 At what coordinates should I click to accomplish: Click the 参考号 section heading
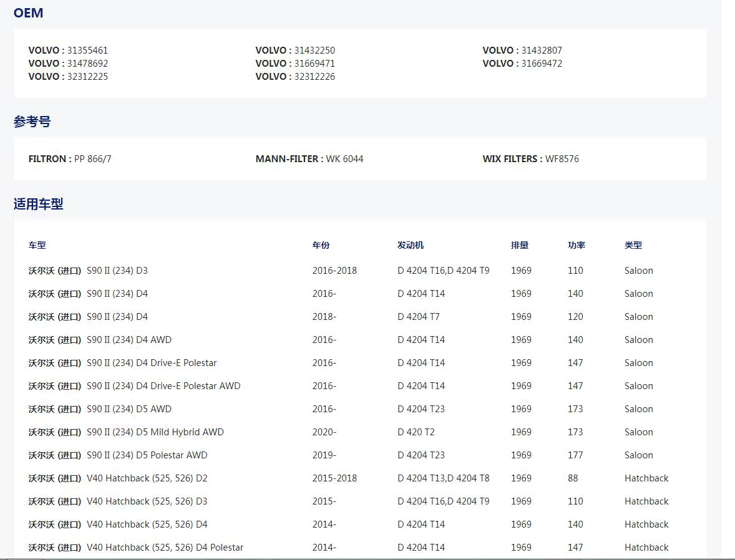point(32,122)
